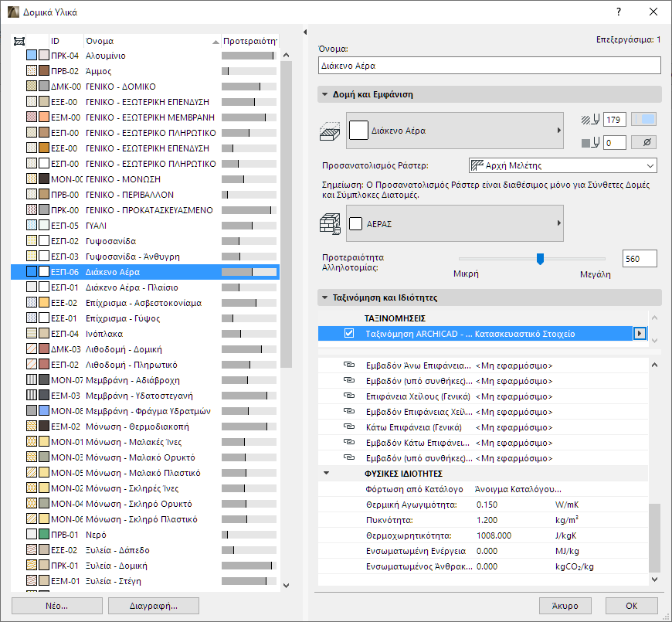Collapse the ΦΥΣΙΚΕΣ ΙΔΙΟΤΗΤΕΣ property group
Screen dimensions: 672x622
click(326, 473)
